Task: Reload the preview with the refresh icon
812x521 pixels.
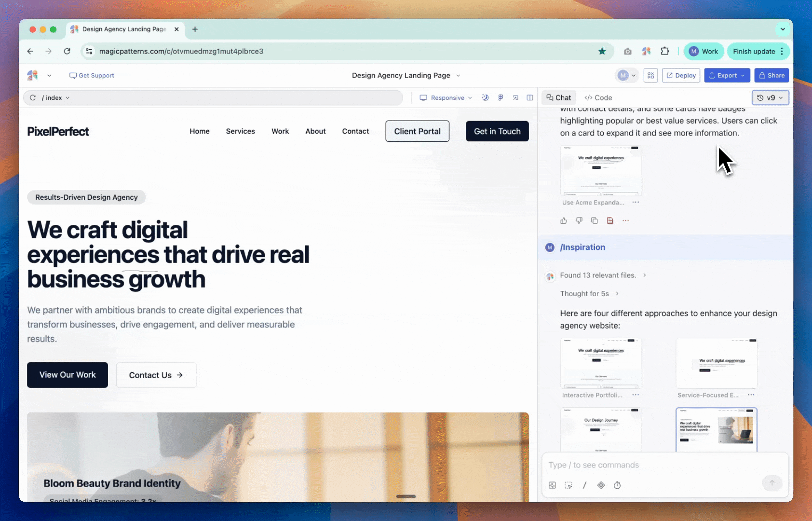Action: click(x=33, y=97)
